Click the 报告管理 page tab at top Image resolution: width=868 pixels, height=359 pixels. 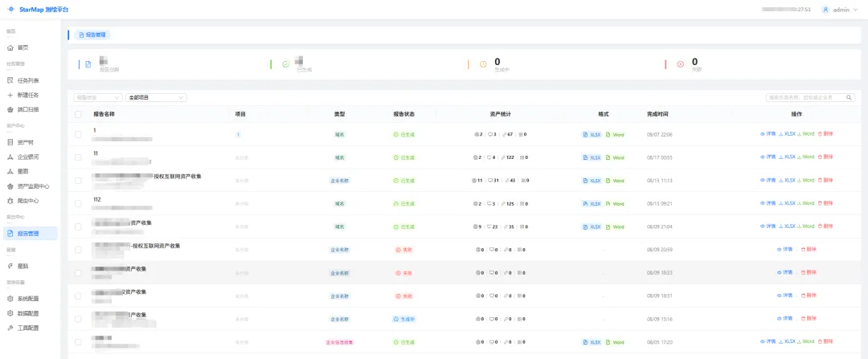[x=92, y=35]
